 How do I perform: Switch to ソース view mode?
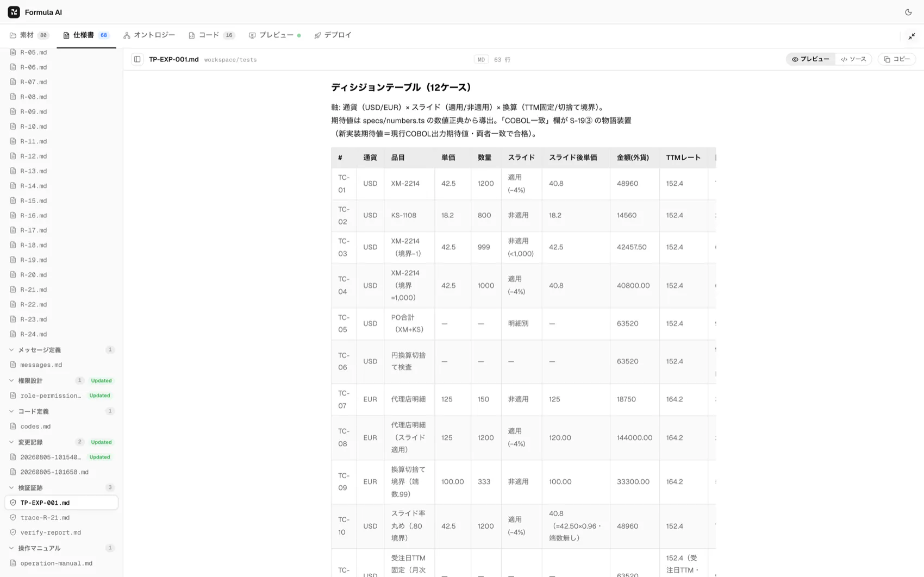(x=853, y=59)
